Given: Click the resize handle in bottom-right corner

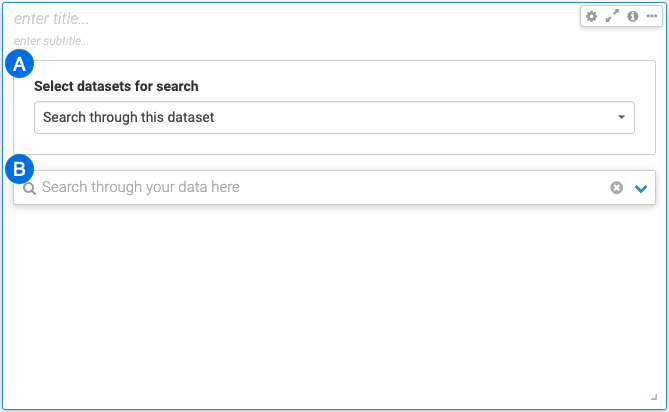Looking at the screenshot, I should [654, 398].
